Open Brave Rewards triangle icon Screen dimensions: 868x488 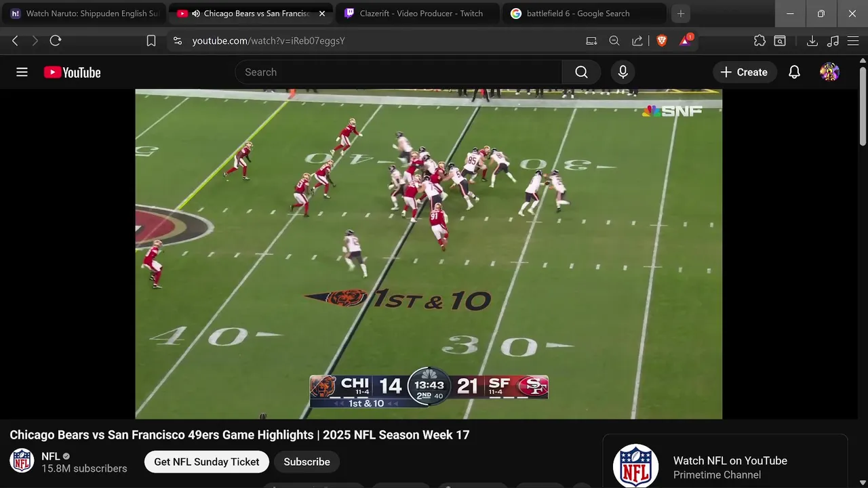pos(686,41)
